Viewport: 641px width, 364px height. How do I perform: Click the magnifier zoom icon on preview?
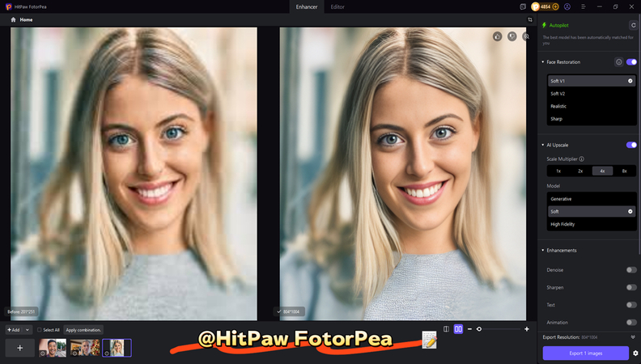click(526, 36)
